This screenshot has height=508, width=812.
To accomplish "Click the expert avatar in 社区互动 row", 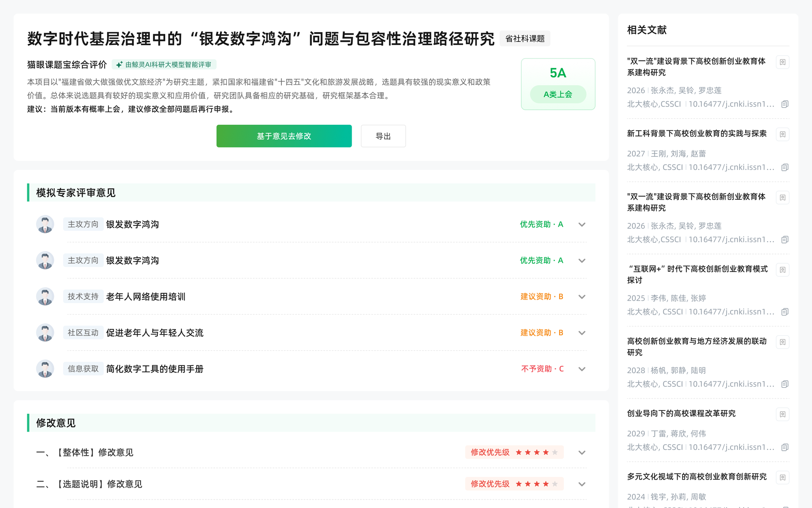I will click(45, 333).
